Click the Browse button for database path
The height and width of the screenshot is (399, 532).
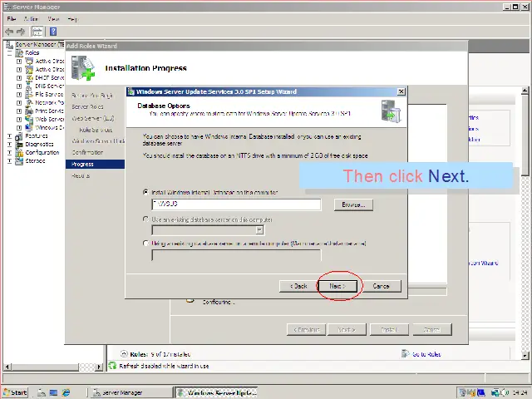pos(353,205)
